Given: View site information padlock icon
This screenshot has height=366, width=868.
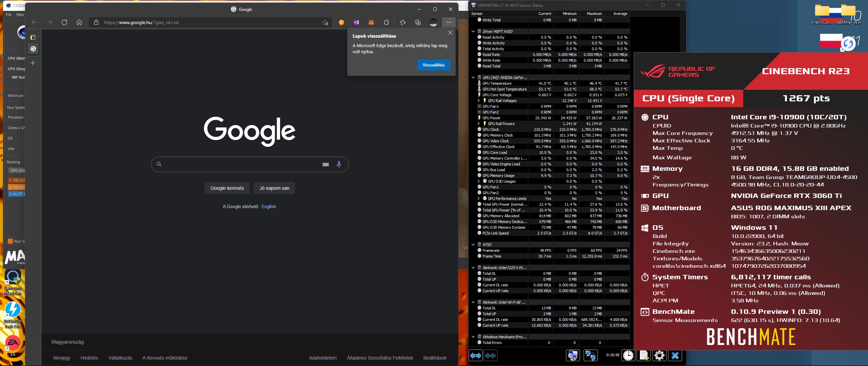Looking at the screenshot, I should coord(96,22).
